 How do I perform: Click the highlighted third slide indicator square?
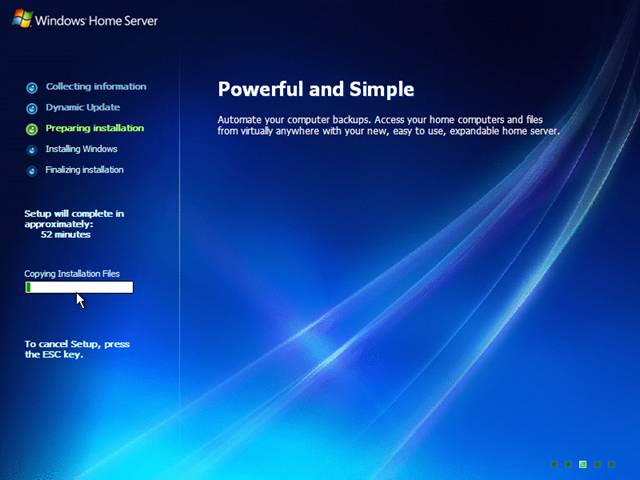pyautogui.click(x=583, y=464)
